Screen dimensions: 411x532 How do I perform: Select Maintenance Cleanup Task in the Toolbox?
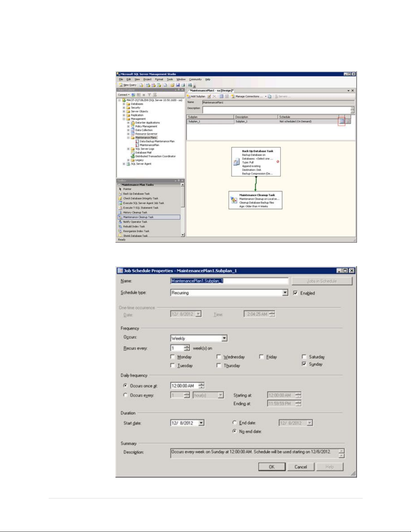[x=149, y=217]
